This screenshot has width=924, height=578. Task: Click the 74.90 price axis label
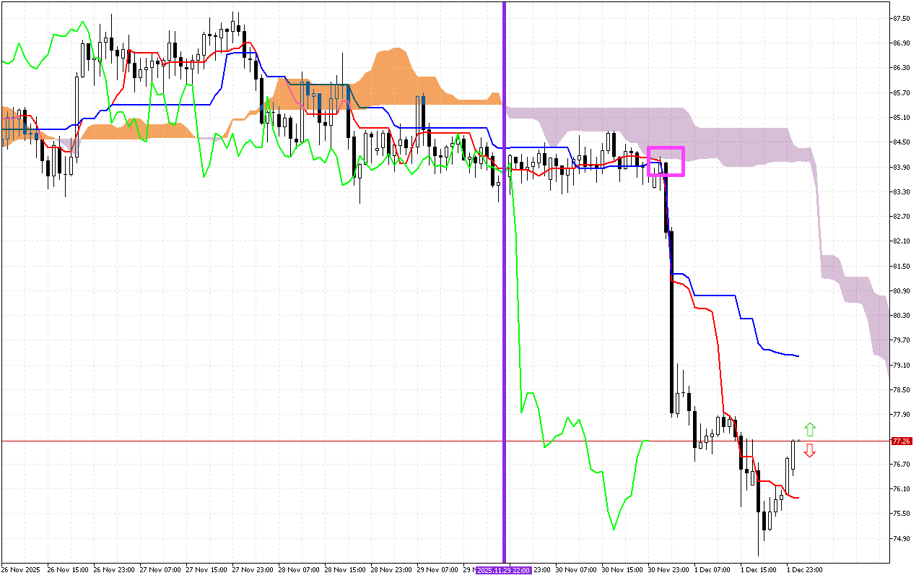[901, 538]
